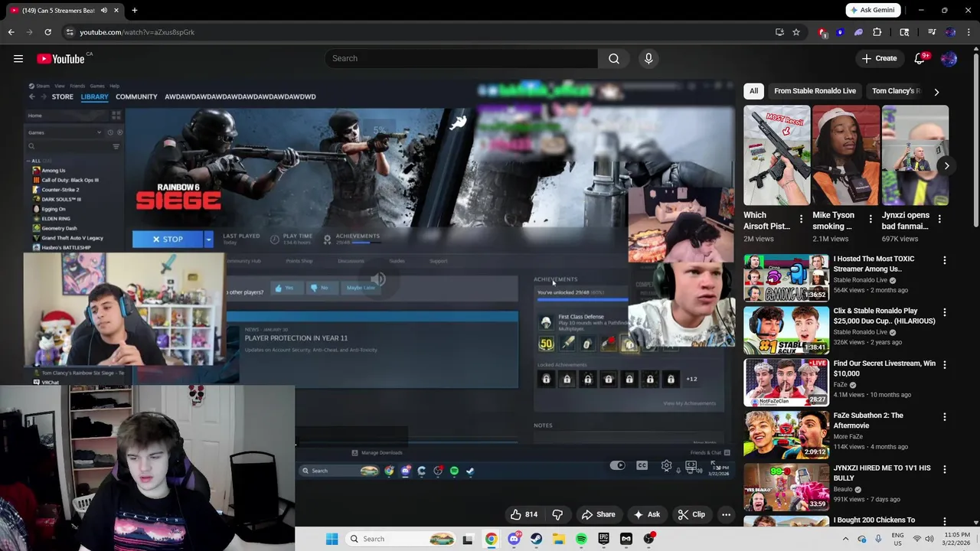The image size is (980, 551).
Task: Open options for Mike Tyson short
Action: [x=870, y=219]
